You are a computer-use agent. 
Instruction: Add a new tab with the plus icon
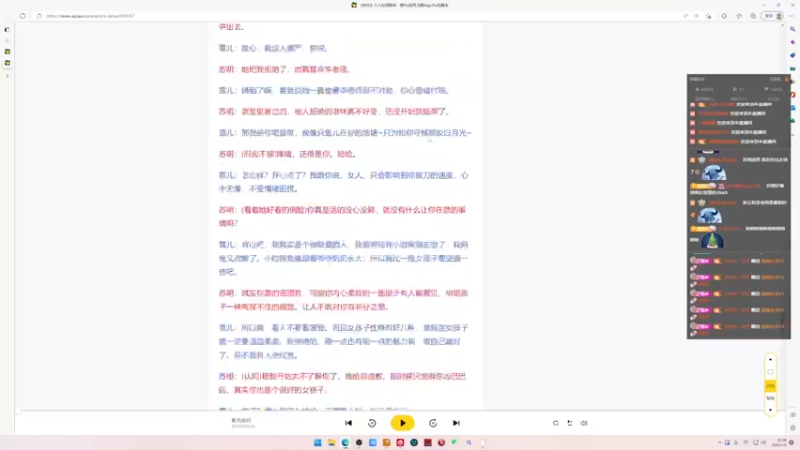(x=7, y=76)
